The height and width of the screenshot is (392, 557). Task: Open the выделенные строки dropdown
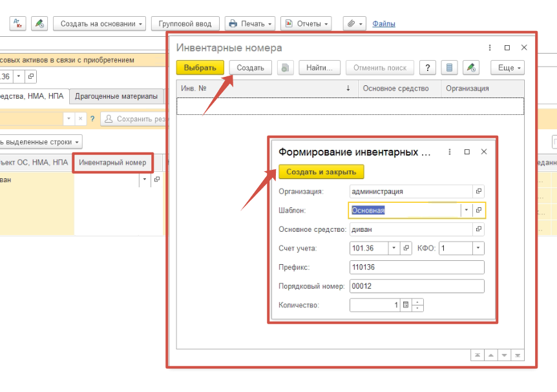coord(41,142)
